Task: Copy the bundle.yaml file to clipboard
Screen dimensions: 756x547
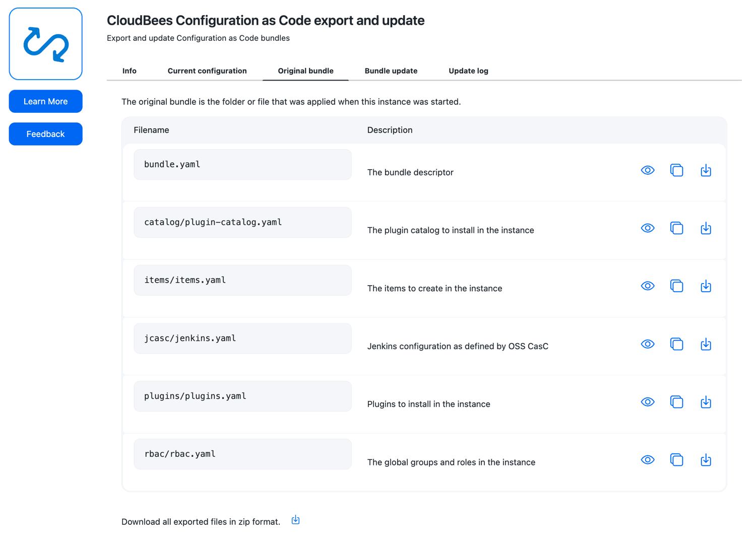Action: (676, 170)
